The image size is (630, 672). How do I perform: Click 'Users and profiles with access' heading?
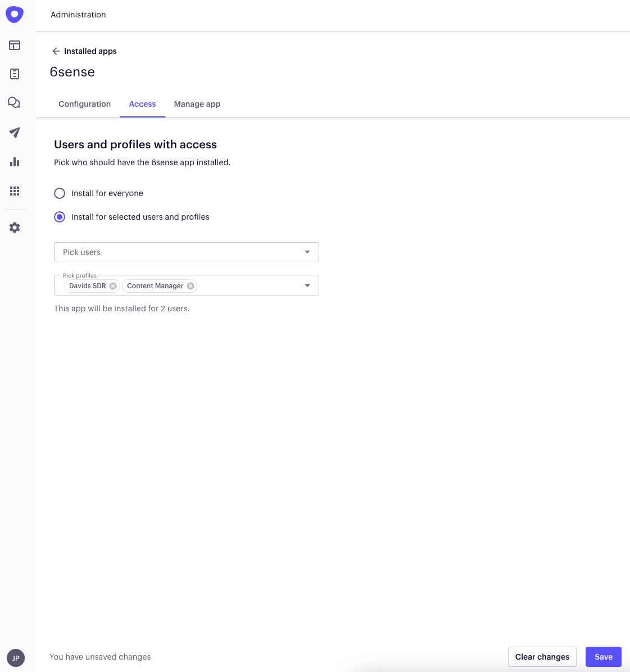(x=135, y=144)
